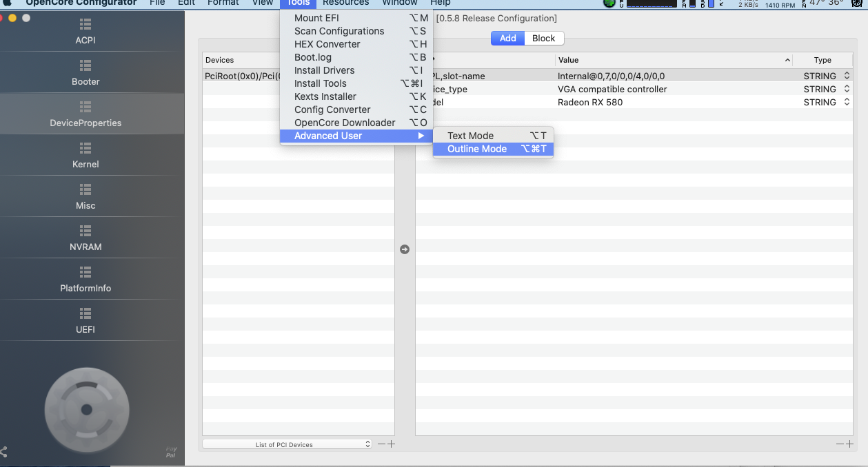Open the File menu

[157, 3]
